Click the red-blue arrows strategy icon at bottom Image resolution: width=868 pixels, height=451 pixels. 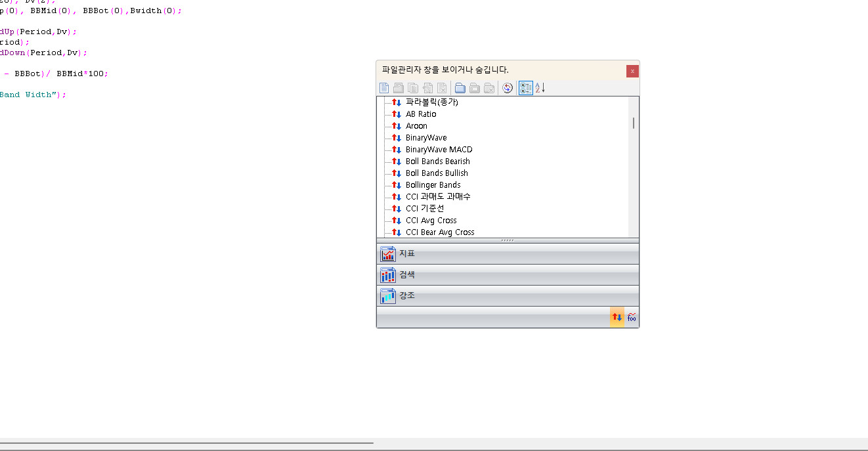tap(617, 317)
